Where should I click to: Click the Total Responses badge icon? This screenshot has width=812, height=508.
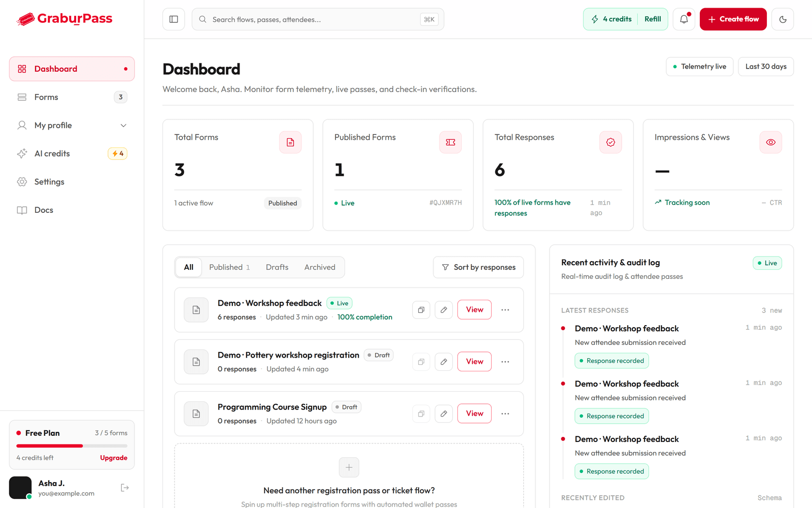611,142
